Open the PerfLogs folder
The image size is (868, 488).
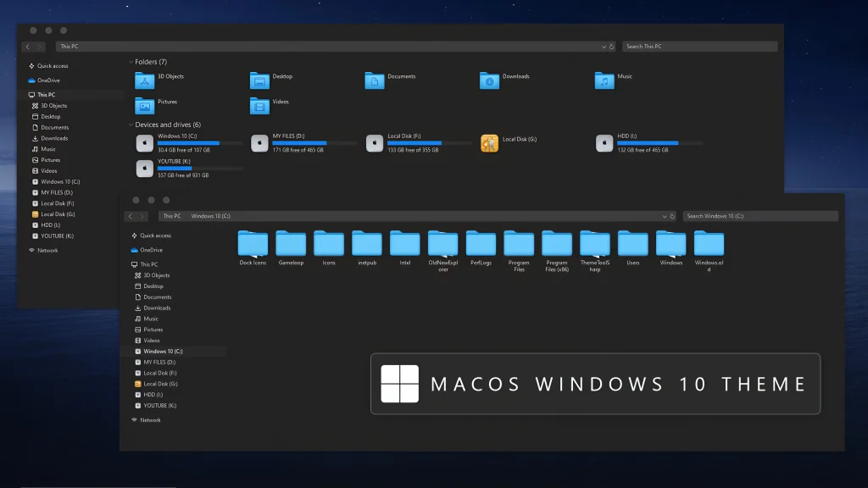[481, 244]
